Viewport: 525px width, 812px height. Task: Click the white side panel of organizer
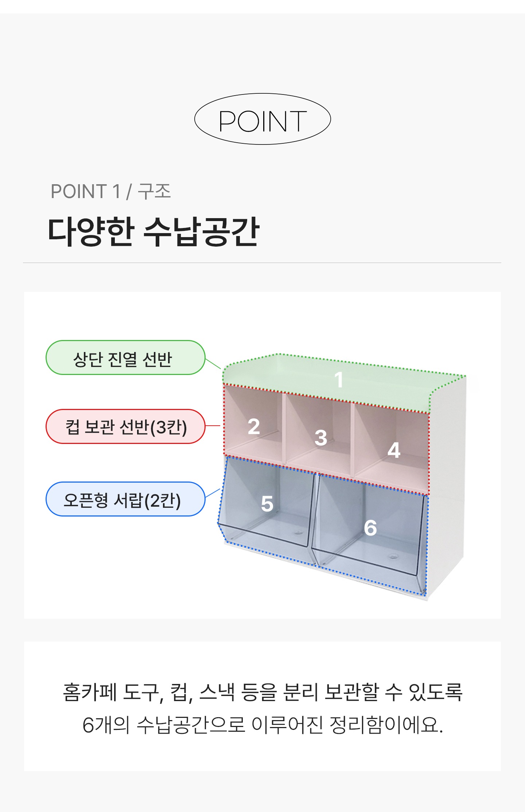pos(447,485)
